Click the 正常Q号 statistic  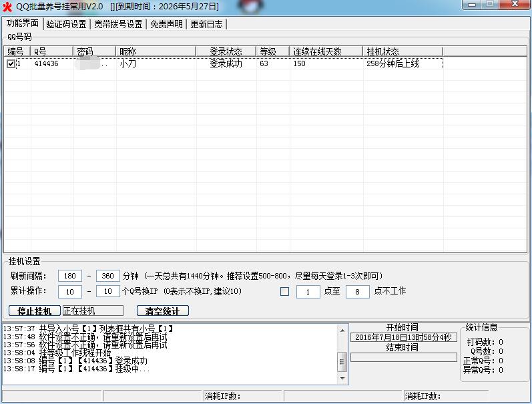[x=483, y=361]
